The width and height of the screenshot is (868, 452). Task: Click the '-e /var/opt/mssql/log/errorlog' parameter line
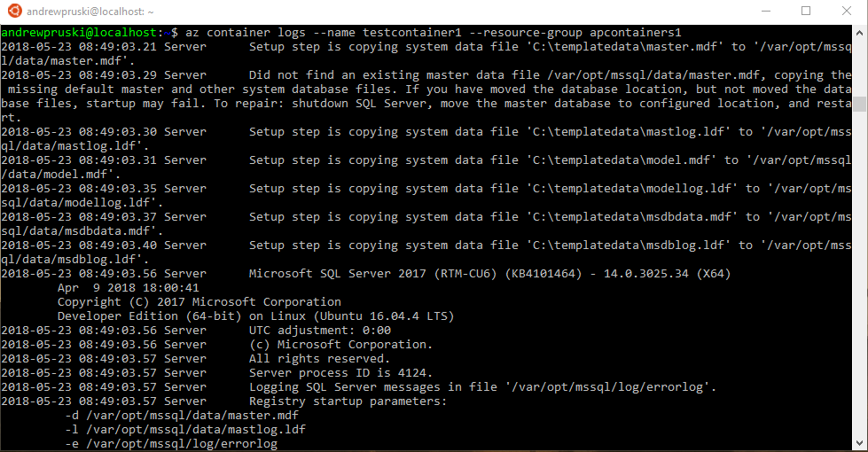[171, 444]
